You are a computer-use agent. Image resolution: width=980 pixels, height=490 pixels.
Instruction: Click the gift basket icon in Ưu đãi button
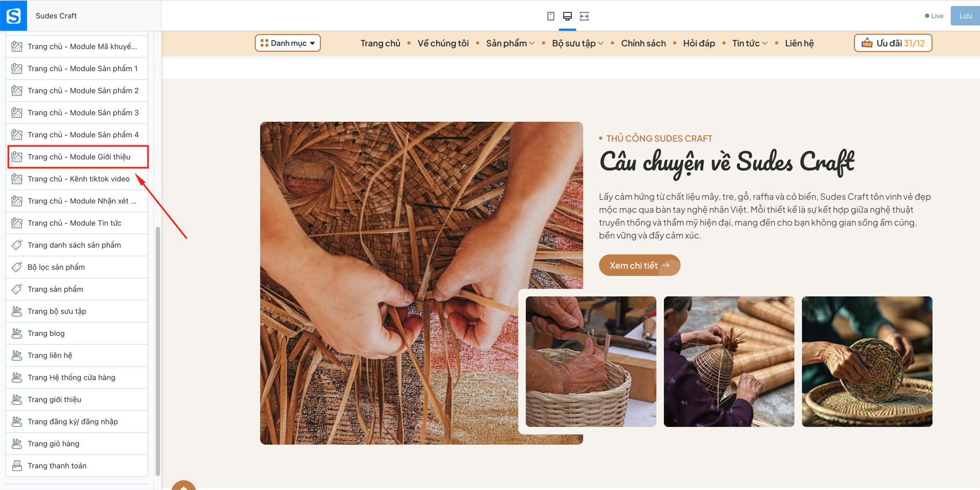[x=867, y=43]
